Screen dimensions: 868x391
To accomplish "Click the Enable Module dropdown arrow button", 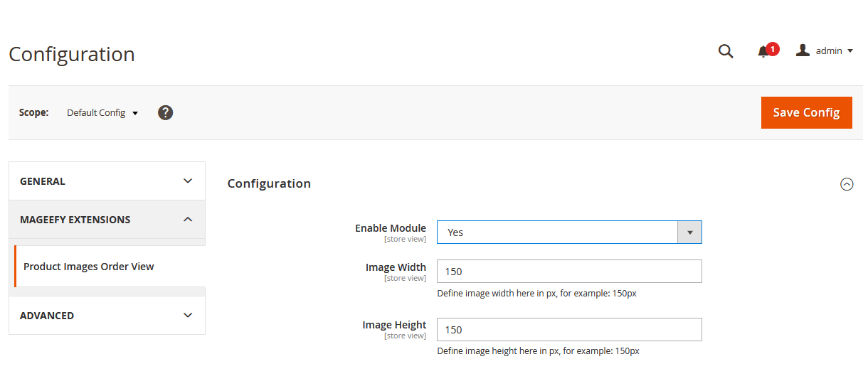I will click(x=689, y=232).
